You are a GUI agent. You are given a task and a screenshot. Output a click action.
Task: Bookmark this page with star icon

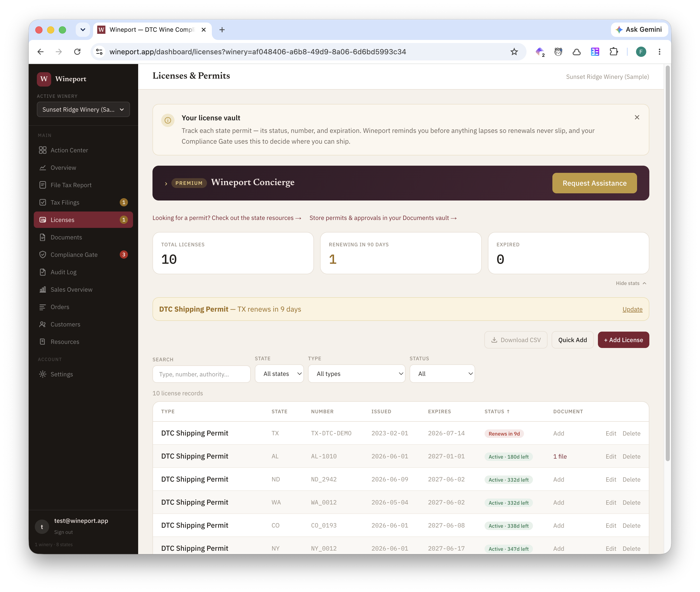point(514,52)
